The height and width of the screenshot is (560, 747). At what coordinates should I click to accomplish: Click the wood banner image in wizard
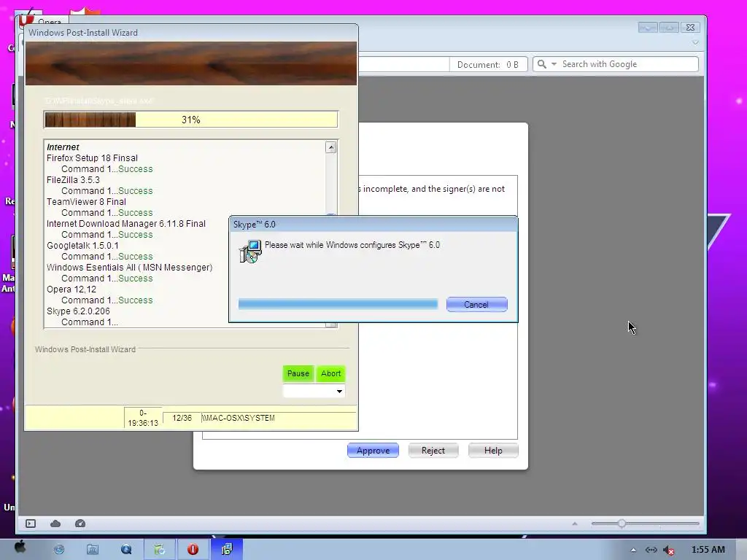(190, 63)
